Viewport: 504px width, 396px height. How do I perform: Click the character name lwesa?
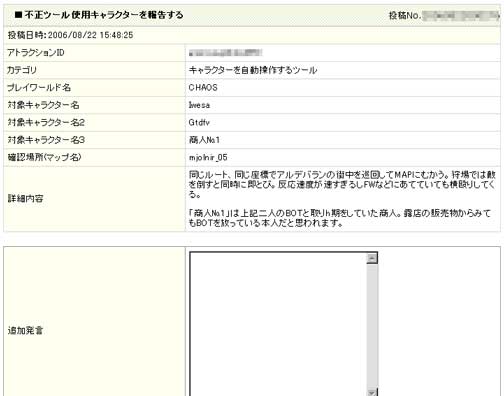(x=199, y=105)
